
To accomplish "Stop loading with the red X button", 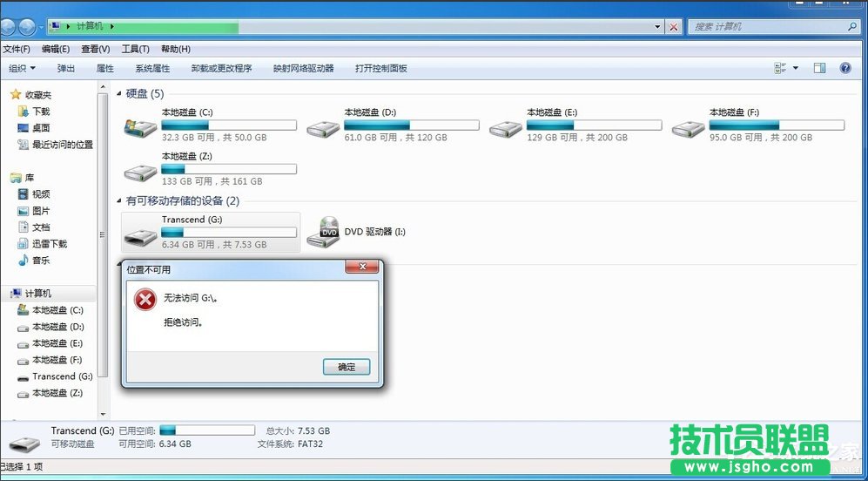I will [673, 27].
